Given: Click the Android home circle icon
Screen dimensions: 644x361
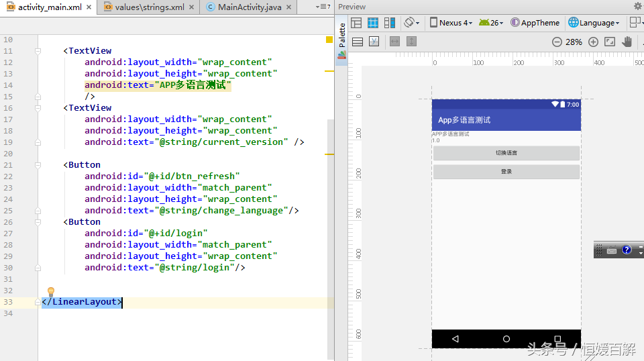Looking at the screenshot, I should point(506,339).
